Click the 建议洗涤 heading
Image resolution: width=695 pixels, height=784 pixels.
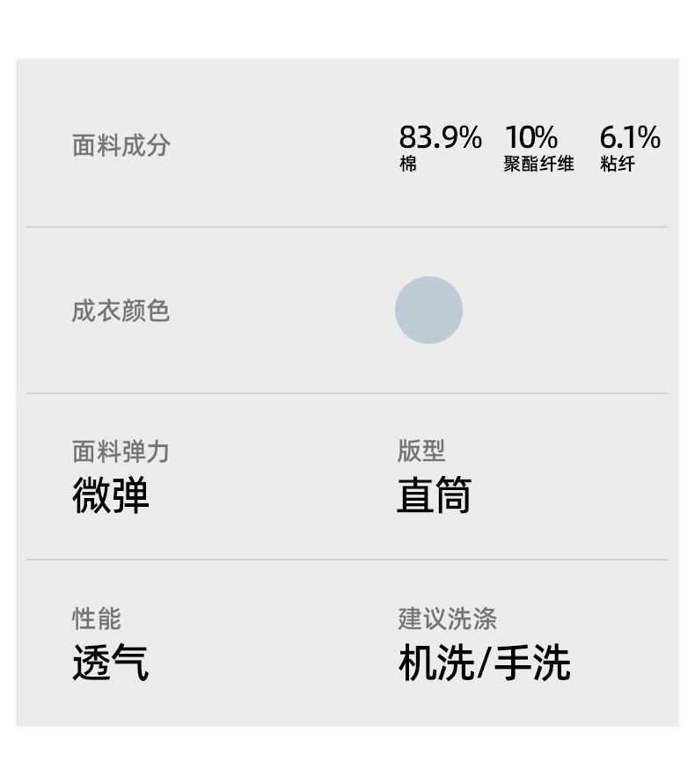[x=447, y=619]
